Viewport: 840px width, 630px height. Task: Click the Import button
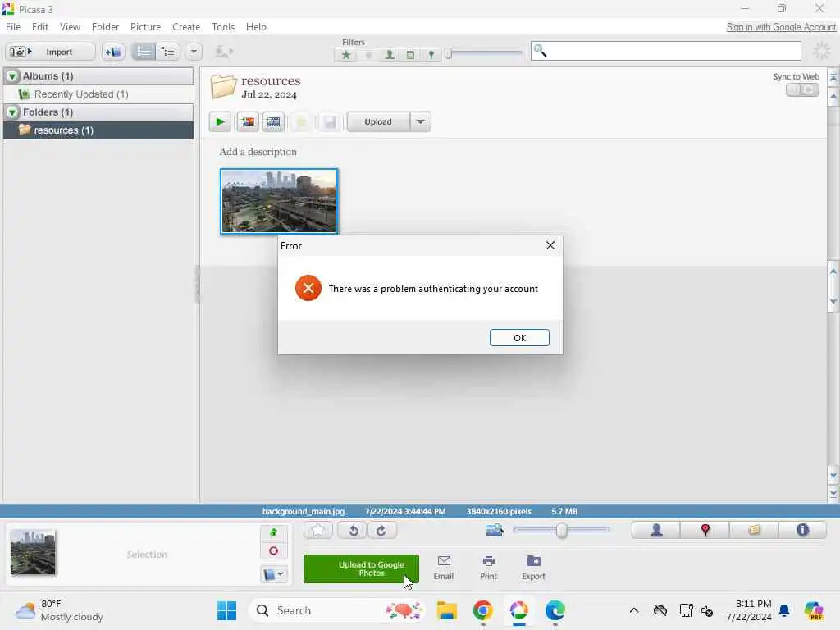point(50,52)
